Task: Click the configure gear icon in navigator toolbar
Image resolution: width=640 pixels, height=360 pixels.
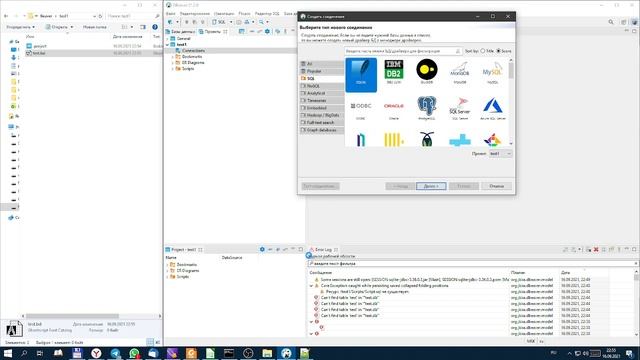Action: [x=267, y=31]
